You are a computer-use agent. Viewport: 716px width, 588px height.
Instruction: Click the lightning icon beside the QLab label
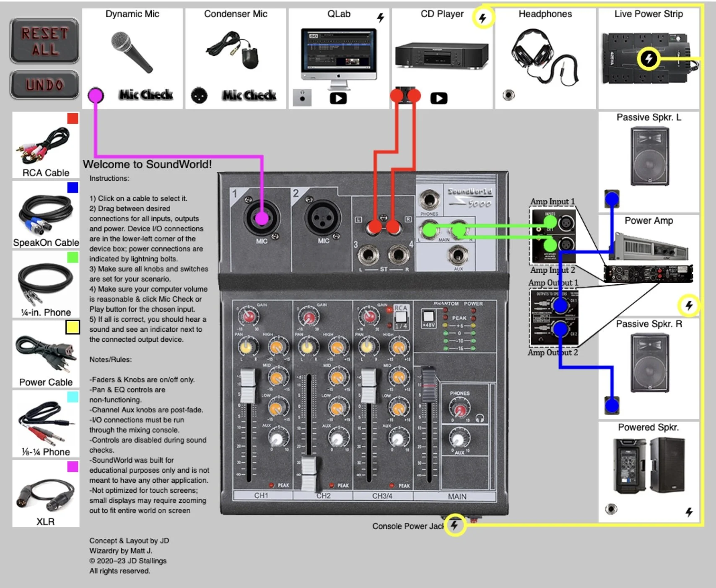(x=381, y=18)
